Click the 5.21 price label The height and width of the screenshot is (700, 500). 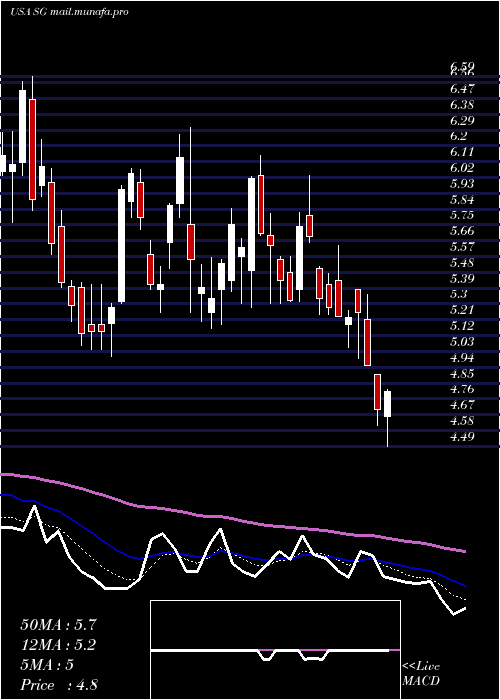[x=462, y=310]
